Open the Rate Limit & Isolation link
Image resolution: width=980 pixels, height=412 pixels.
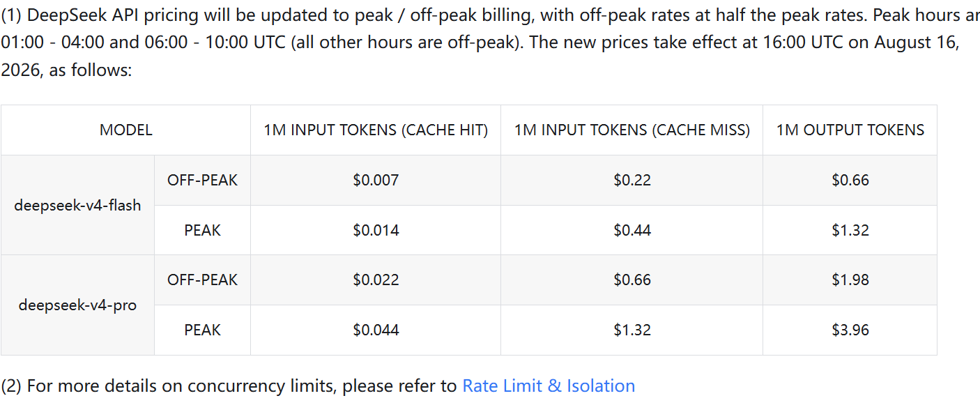549,386
